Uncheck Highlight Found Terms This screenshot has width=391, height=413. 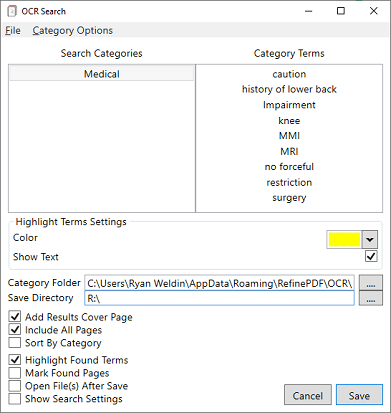point(15,360)
